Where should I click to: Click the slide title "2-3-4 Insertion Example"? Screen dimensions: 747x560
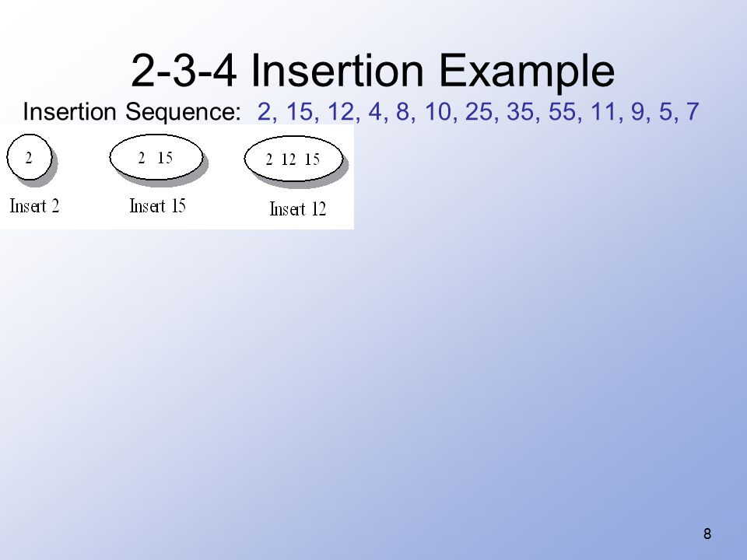(373, 71)
